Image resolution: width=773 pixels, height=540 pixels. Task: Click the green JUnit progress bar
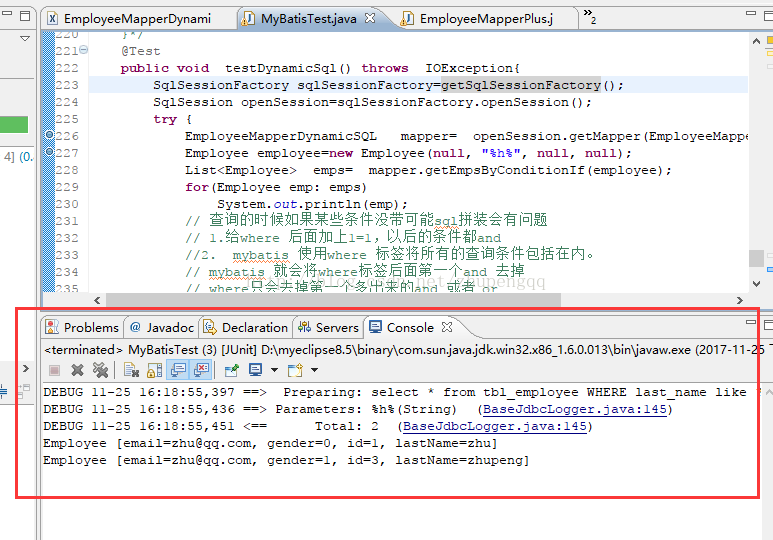click(14, 124)
